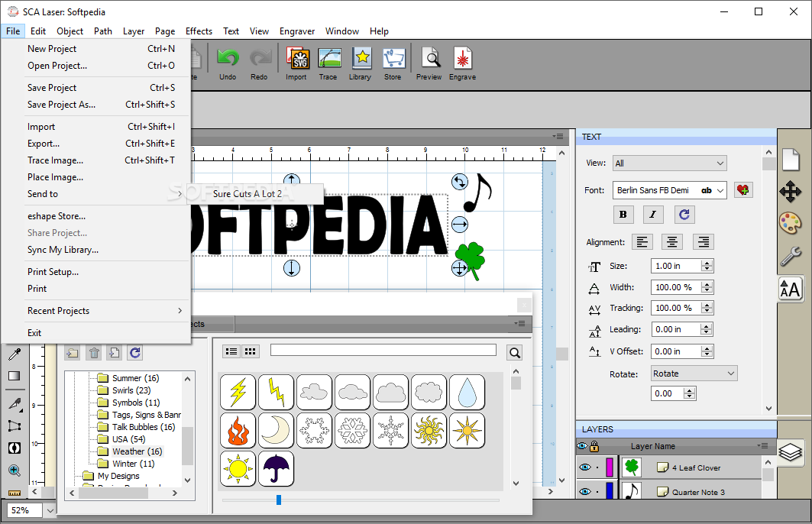Image resolution: width=812 pixels, height=524 pixels.
Task: Click the library trash delete icon
Action: [x=94, y=353]
